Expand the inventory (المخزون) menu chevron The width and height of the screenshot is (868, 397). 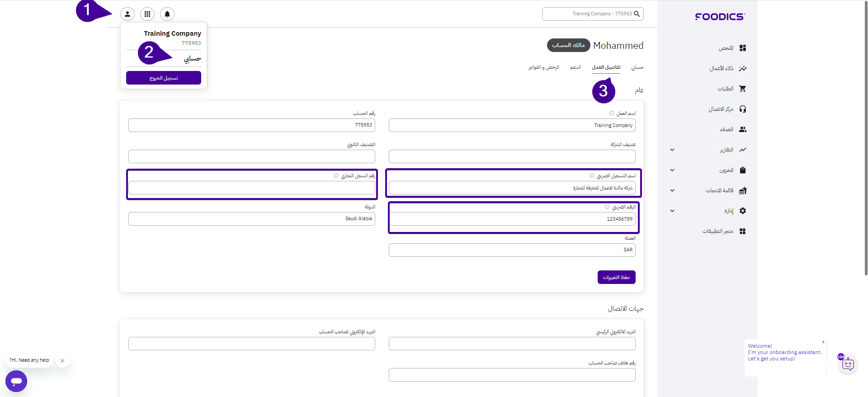[x=672, y=170]
